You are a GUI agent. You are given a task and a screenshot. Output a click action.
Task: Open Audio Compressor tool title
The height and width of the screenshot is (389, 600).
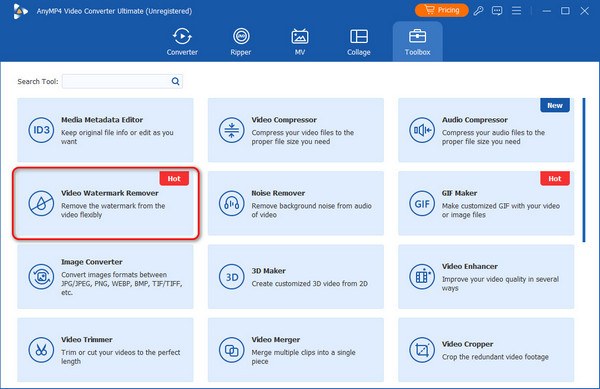tap(474, 120)
